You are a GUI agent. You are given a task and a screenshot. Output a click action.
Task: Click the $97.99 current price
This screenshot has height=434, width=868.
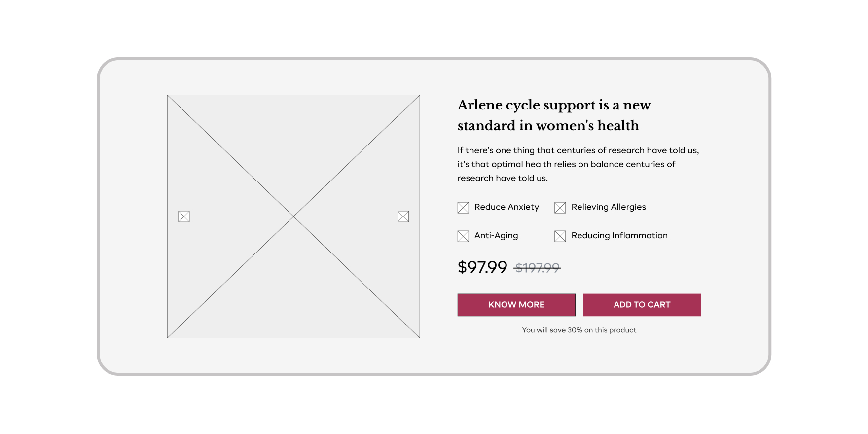coord(482,267)
